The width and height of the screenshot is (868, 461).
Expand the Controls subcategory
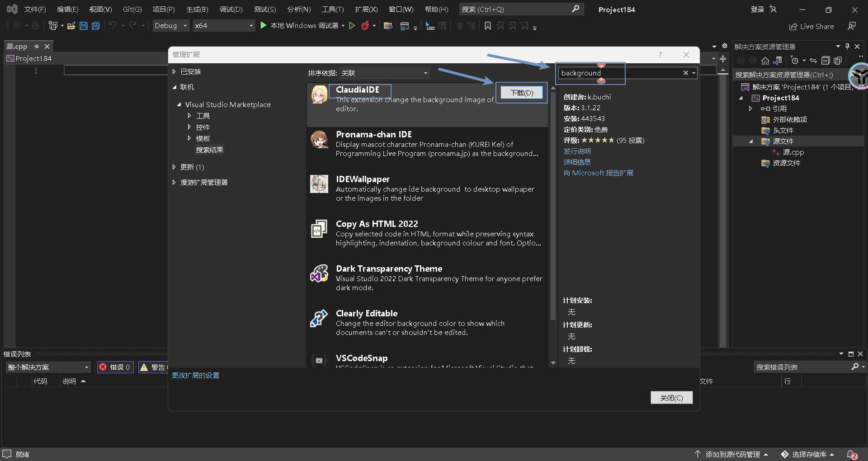pyautogui.click(x=189, y=127)
